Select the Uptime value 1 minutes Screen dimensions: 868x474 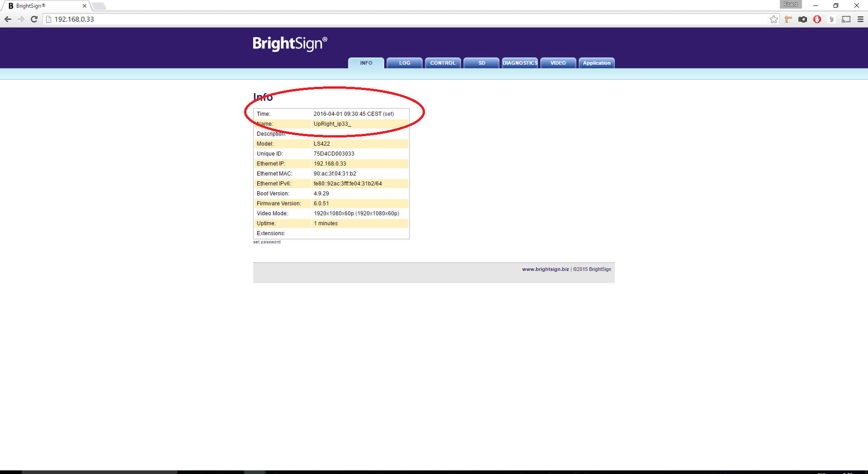[x=326, y=223]
